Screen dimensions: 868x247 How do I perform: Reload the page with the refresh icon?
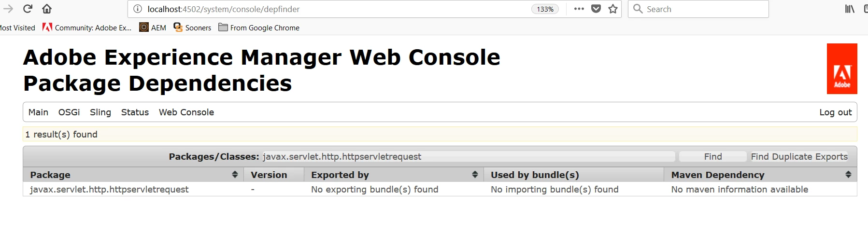pyautogui.click(x=28, y=9)
